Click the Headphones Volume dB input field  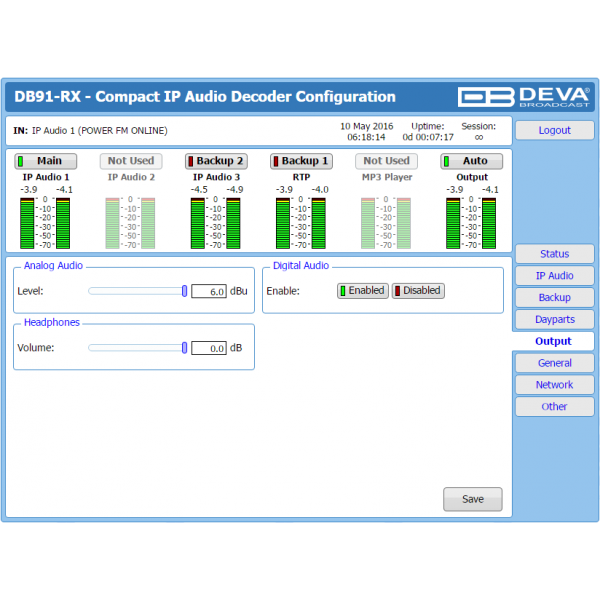[209, 348]
